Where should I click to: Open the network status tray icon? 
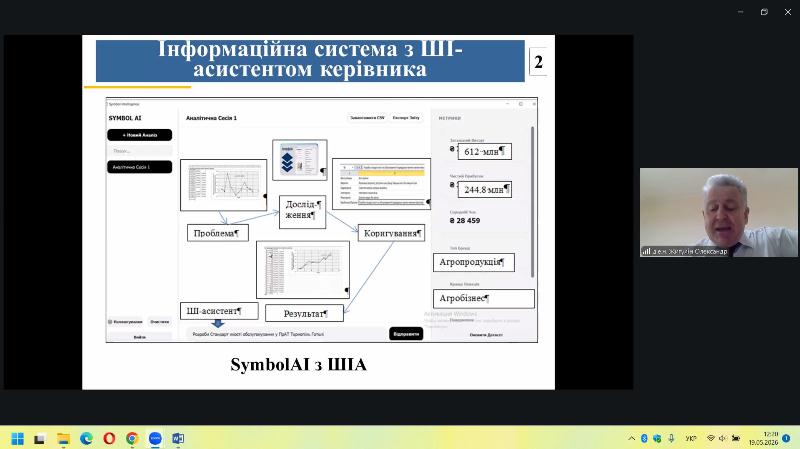point(711,439)
